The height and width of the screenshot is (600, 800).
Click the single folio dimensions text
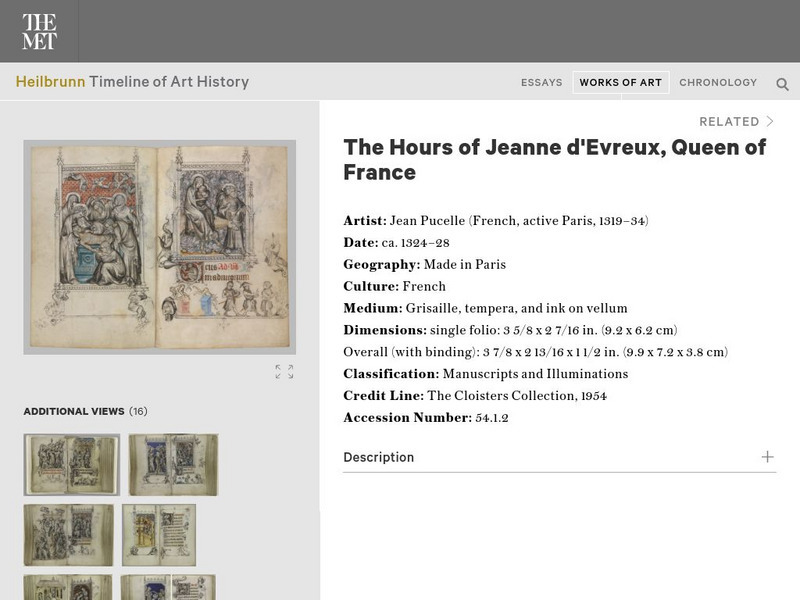pyautogui.click(x=554, y=330)
